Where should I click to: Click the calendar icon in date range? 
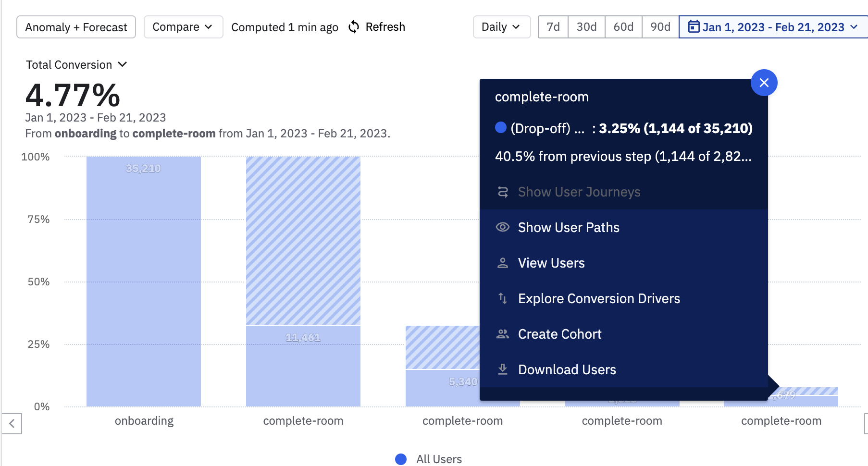(x=693, y=26)
